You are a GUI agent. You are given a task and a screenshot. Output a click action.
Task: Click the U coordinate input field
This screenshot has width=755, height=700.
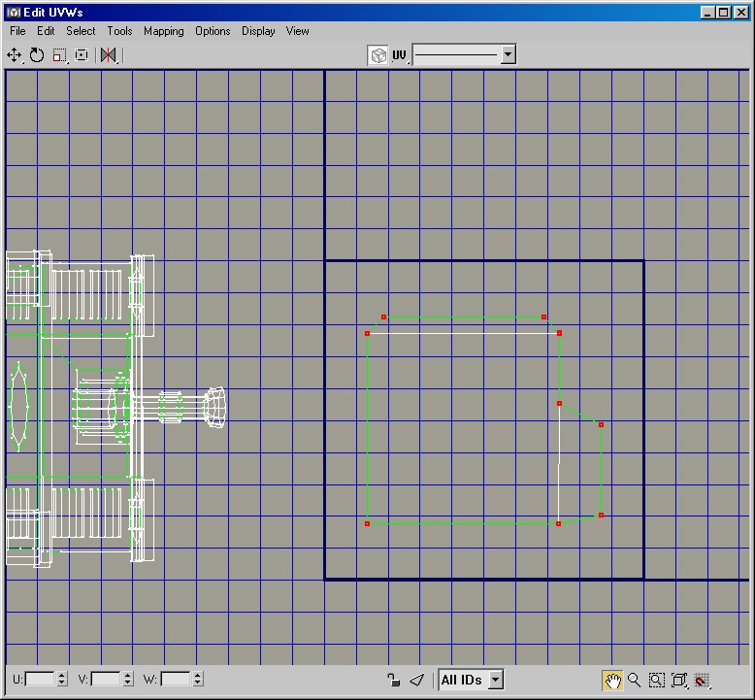pyautogui.click(x=41, y=680)
